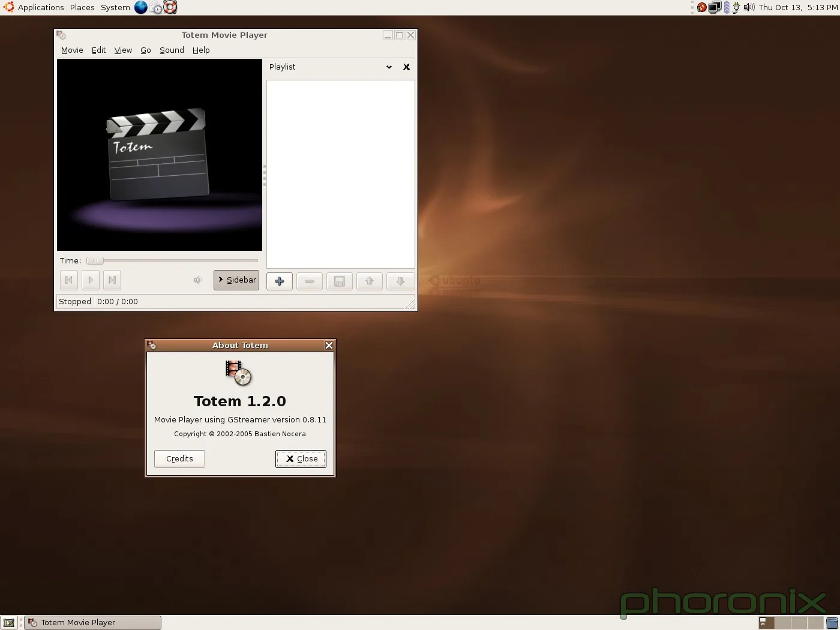Screen dimensions: 840x630
Task: Open the Edit menu
Action: pos(98,50)
